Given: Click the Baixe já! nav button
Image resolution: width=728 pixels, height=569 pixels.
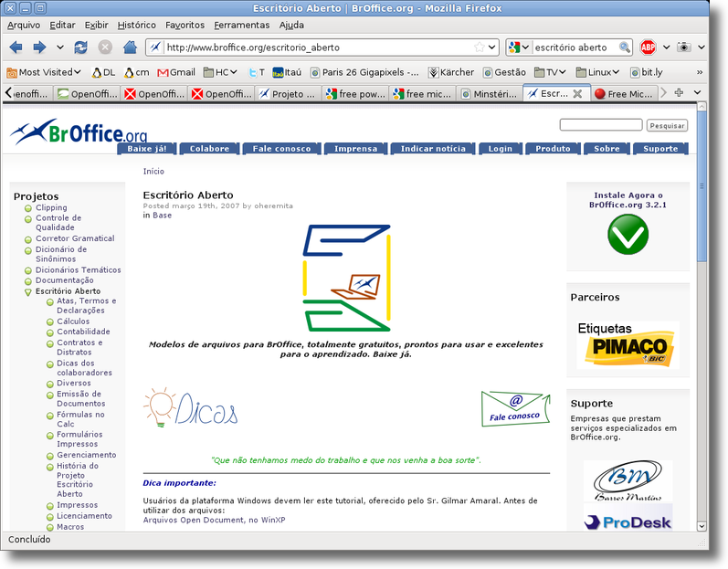Looking at the screenshot, I should (x=147, y=149).
